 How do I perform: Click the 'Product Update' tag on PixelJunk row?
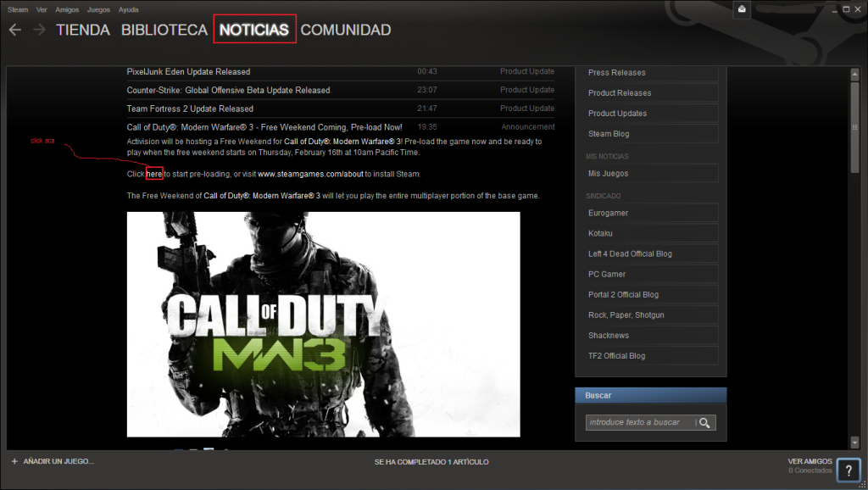527,71
